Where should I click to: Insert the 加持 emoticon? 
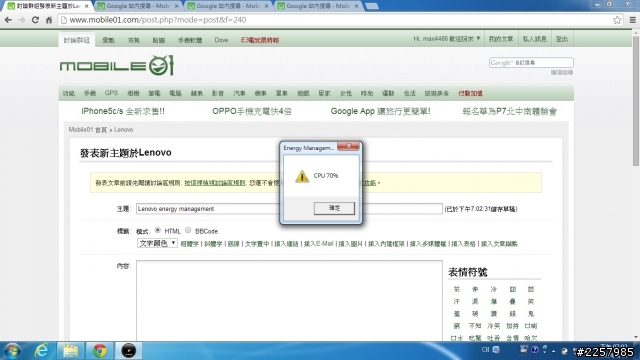[x=512, y=326]
